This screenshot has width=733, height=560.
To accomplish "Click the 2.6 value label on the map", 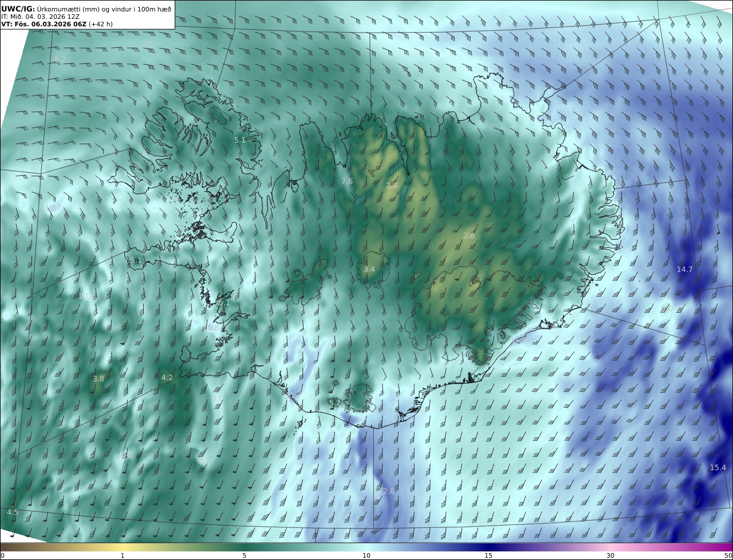I will point(392,186).
